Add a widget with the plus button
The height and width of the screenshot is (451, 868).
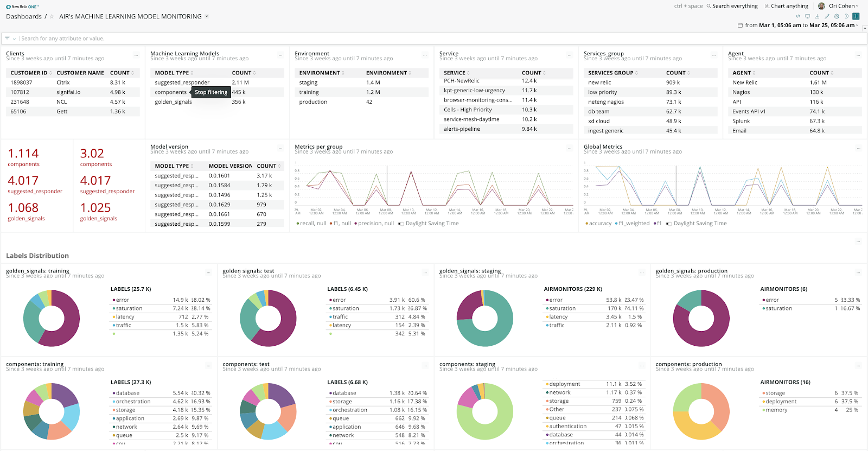(856, 16)
